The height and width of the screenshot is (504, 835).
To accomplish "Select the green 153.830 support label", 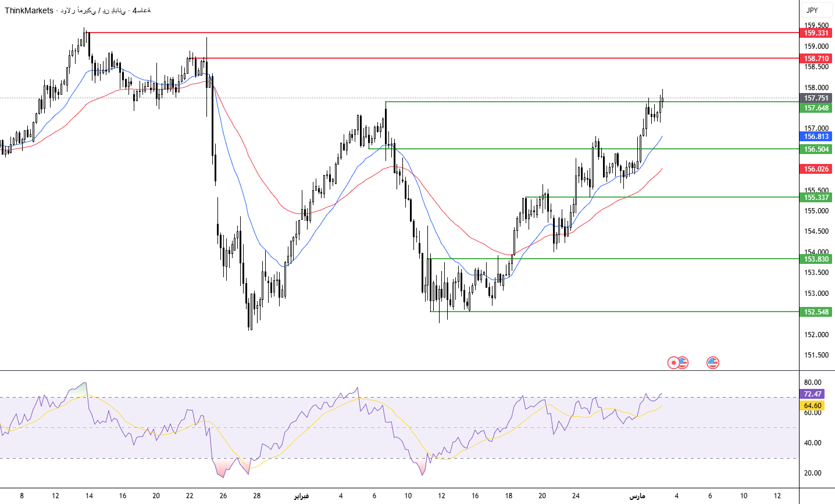I will pos(816,259).
